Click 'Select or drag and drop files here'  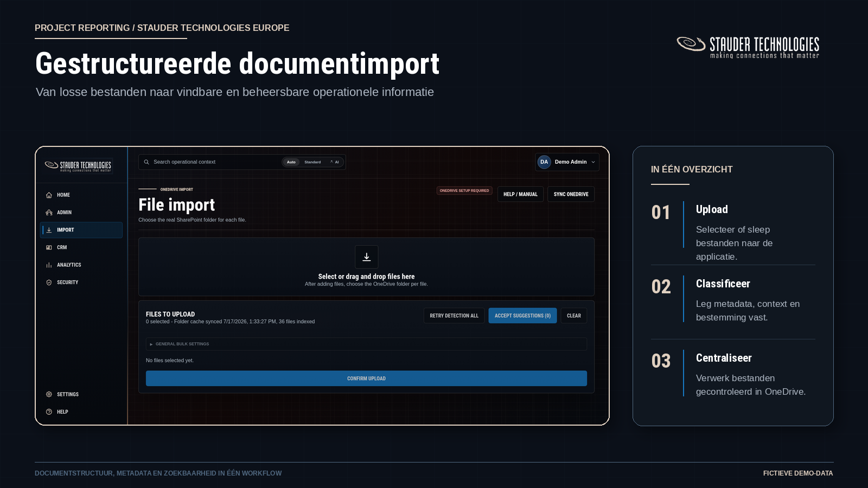click(366, 277)
